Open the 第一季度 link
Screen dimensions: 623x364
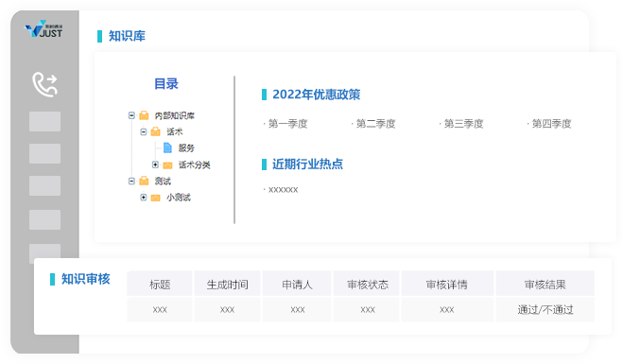pos(287,124)
